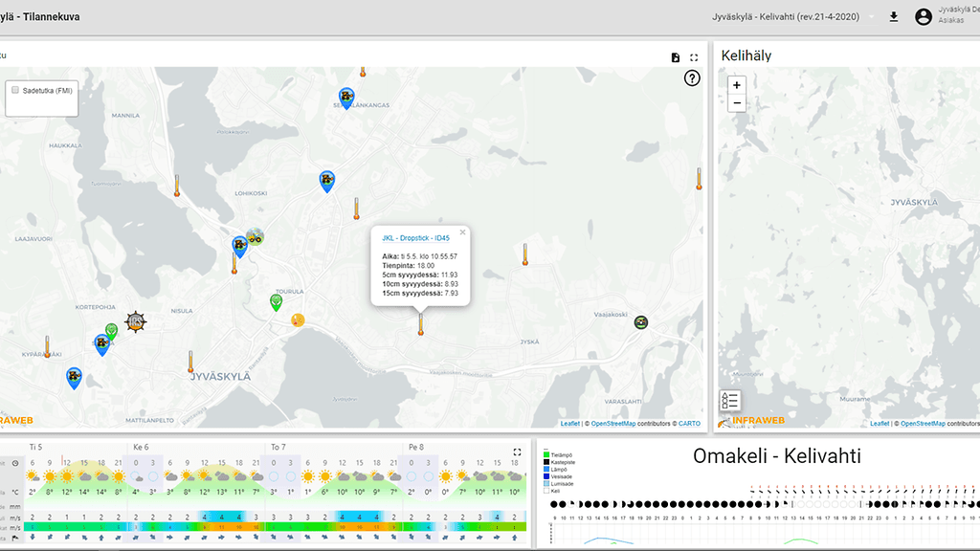Viewport: 980px width, 551px height.
Task: Enable the Sadetutka (FMI) checkbox
Action: (x=15, y=90)
